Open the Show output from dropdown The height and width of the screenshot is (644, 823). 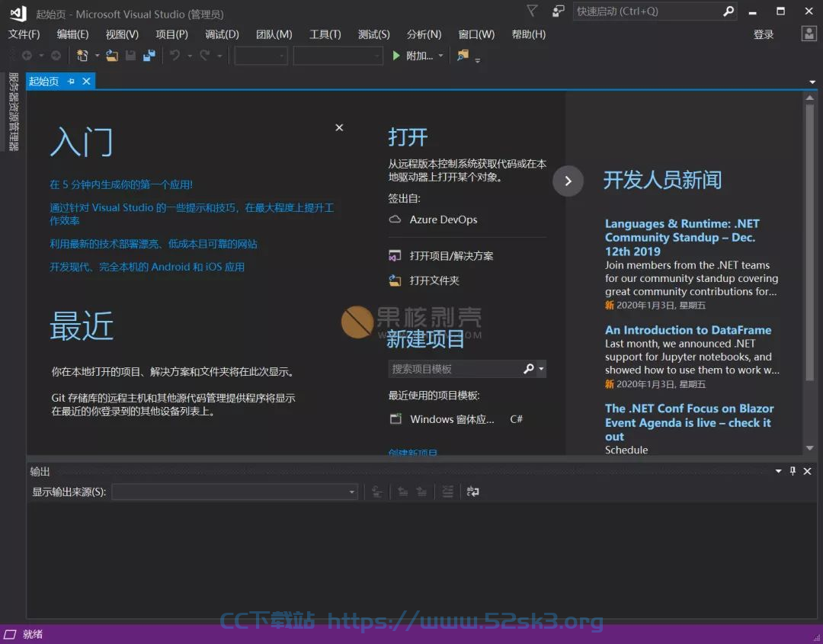pyautogui.click(x=235, y=492)
